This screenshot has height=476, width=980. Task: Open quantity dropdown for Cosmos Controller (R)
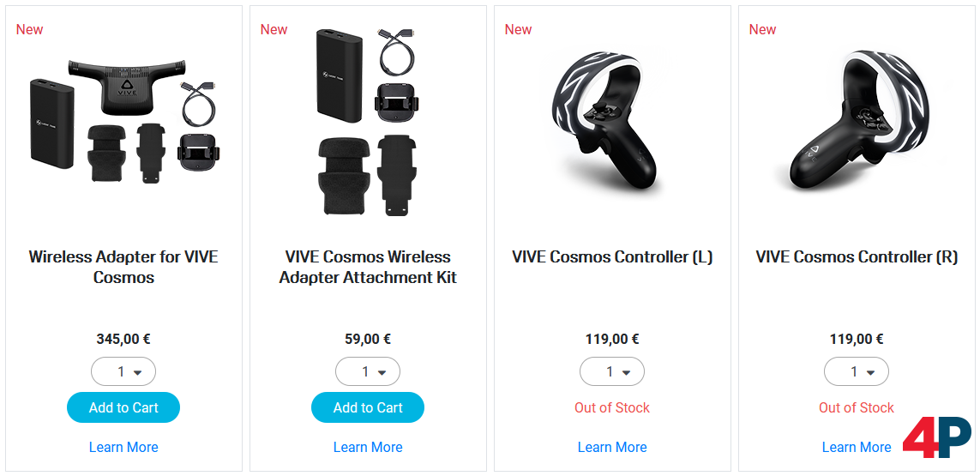[x=857, y=371]
